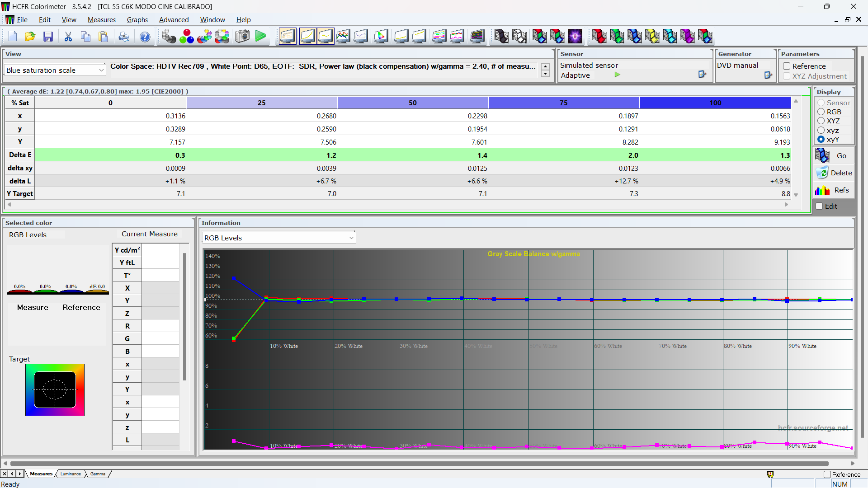Click the magenta film strip pattern icon
The image size is (868, 488).
[x=688, y=36]
